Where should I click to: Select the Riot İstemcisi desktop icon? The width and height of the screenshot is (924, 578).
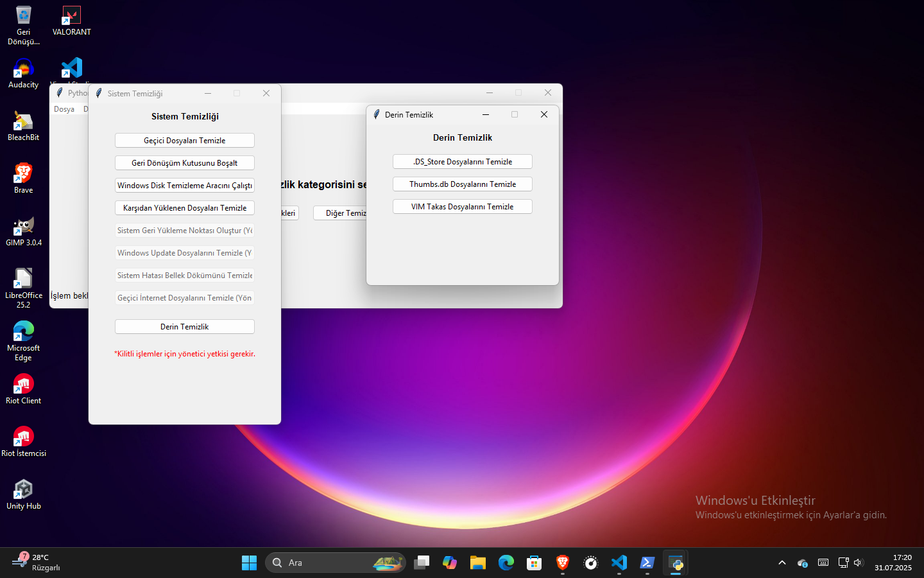point(24,442)
